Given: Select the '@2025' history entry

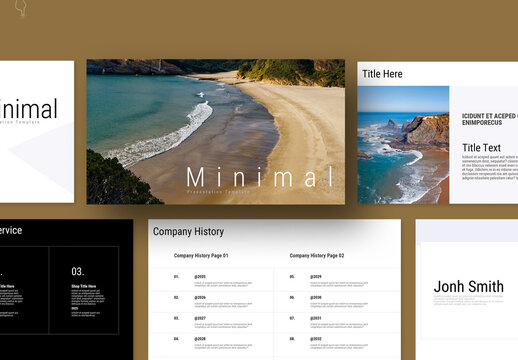Looking at the screenshot, I should 200,277.
